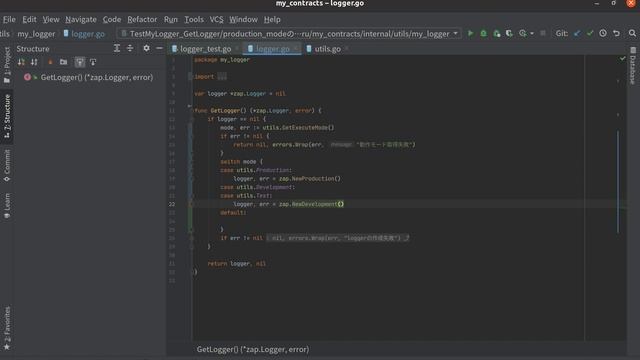The image size is (640, 360).
Task: Toggle the orange show-fields filter
Action: pyautogui.click(x=50, y=62)
